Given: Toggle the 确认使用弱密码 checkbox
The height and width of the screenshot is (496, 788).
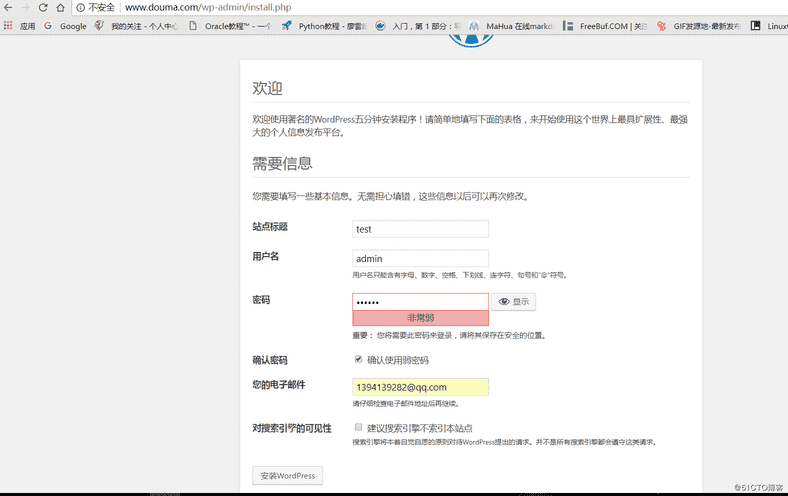Looking at the screenshot, I should point(358,359).
